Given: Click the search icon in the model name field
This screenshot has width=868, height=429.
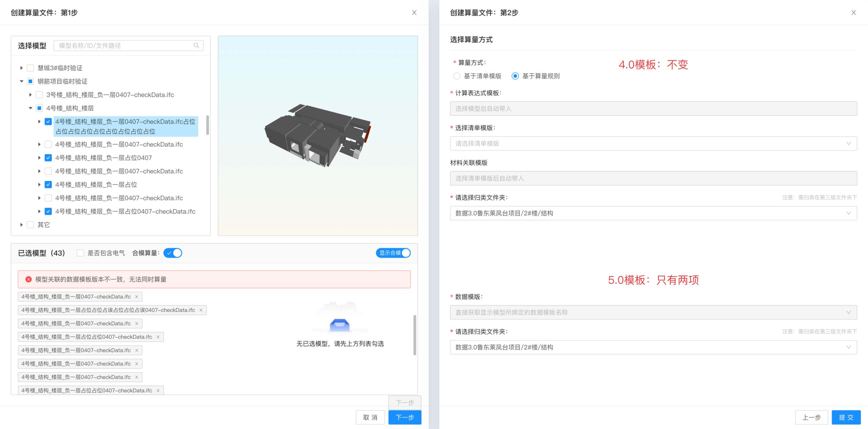Looking at the screenshot, I should (196, 45).
